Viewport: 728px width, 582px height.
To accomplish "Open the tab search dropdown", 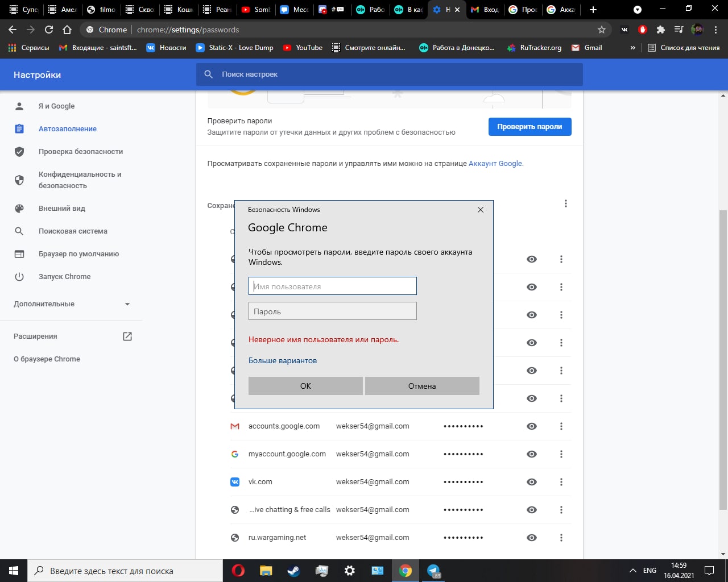I will [x=638, y=10].
